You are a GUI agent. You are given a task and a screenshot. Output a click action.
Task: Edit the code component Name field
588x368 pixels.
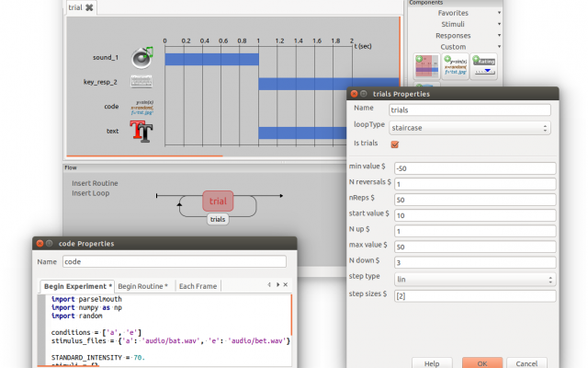click(x=175, y=261)
